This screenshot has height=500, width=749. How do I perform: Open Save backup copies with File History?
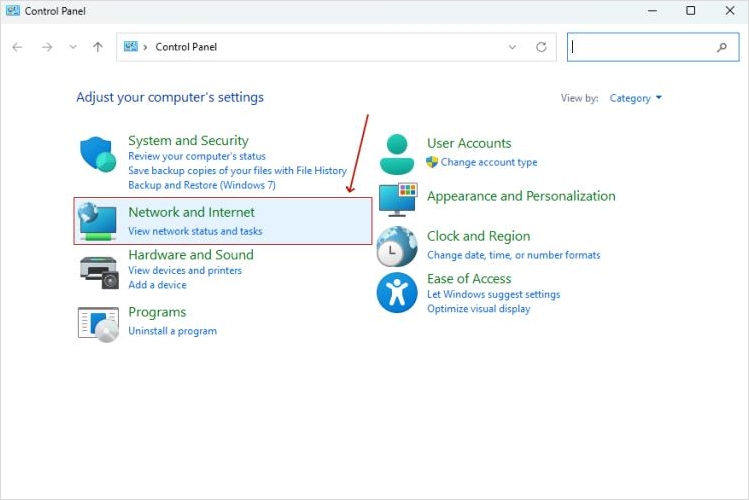tap(237, 170)
